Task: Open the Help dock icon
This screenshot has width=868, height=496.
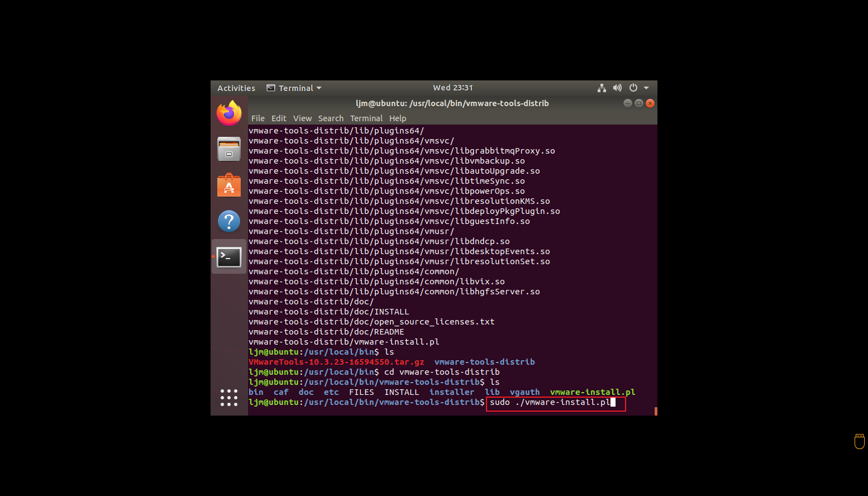Action: (x=229, y=221)
